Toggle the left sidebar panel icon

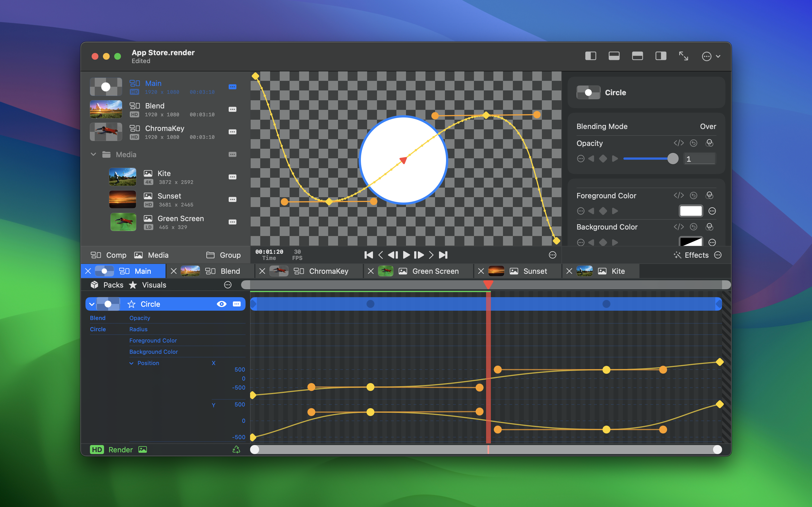point(591,56)
